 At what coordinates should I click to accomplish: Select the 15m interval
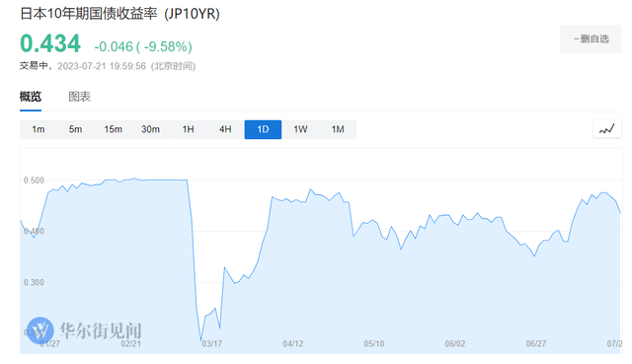click(x=113, y=129)
